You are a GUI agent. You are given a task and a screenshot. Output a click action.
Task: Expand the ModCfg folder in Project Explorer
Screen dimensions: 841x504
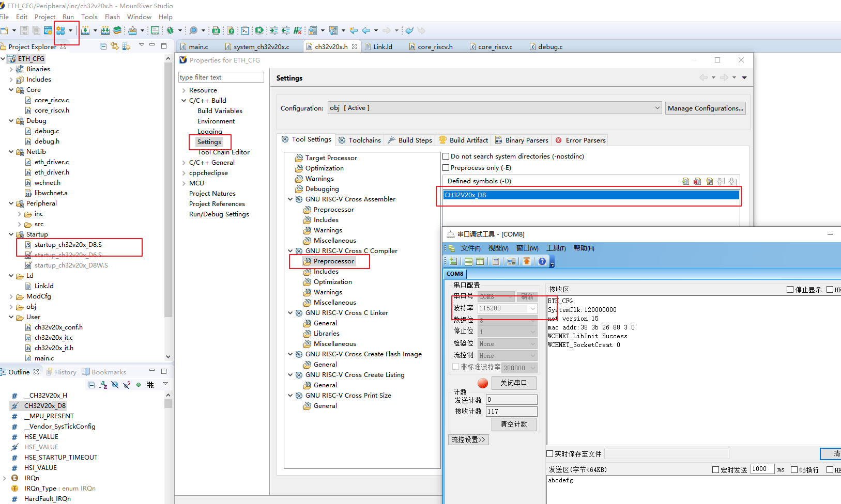pyautogui.click(x=11, y=296)
